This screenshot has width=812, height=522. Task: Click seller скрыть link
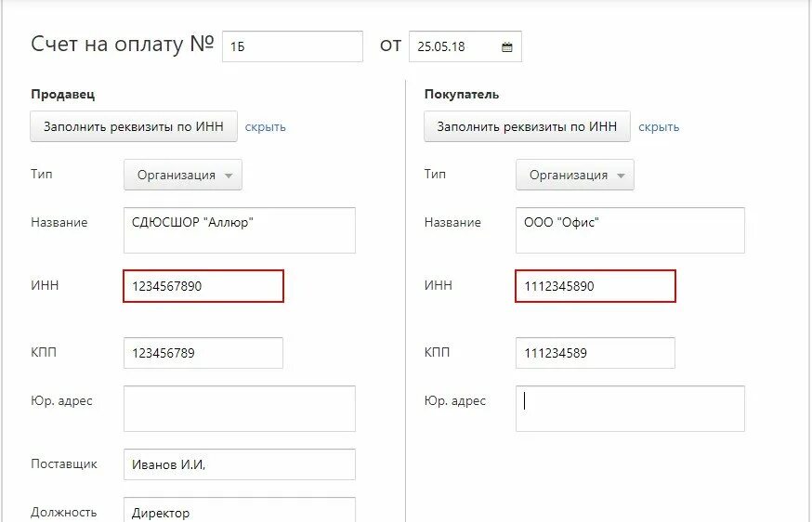pyautogui.click(x=265, y=127)
